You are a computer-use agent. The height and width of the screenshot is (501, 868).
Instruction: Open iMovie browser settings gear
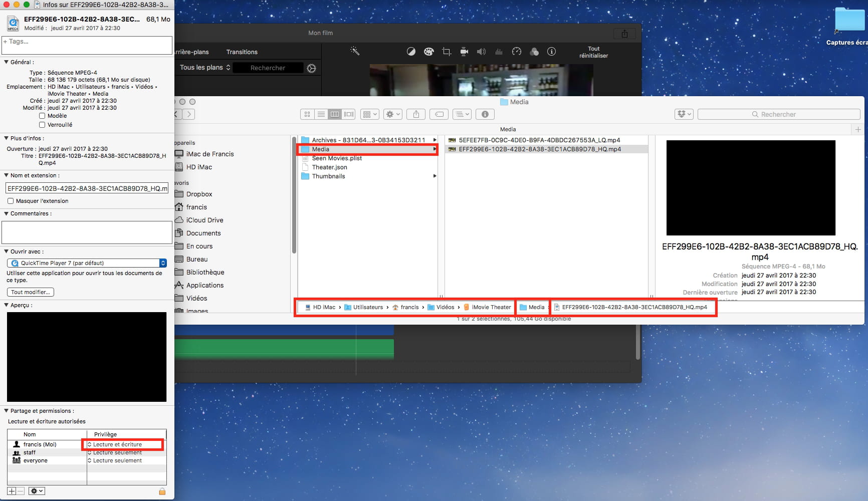point(311,68)
